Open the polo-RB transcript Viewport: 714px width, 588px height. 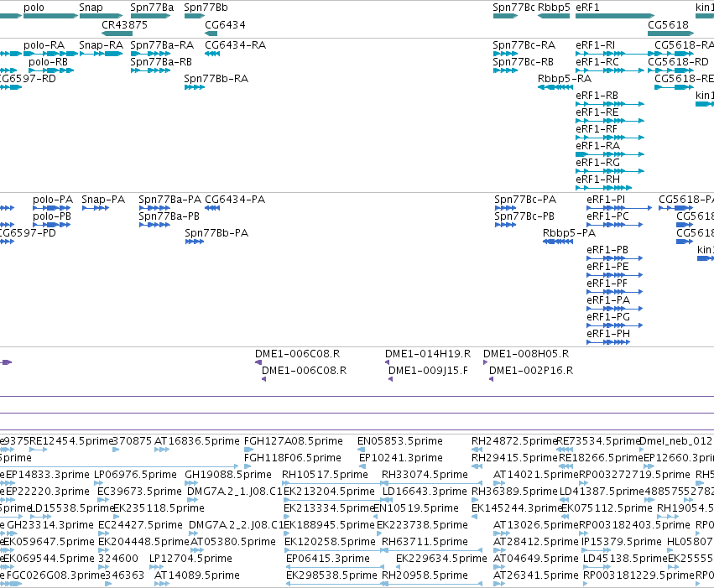point(51,70)
